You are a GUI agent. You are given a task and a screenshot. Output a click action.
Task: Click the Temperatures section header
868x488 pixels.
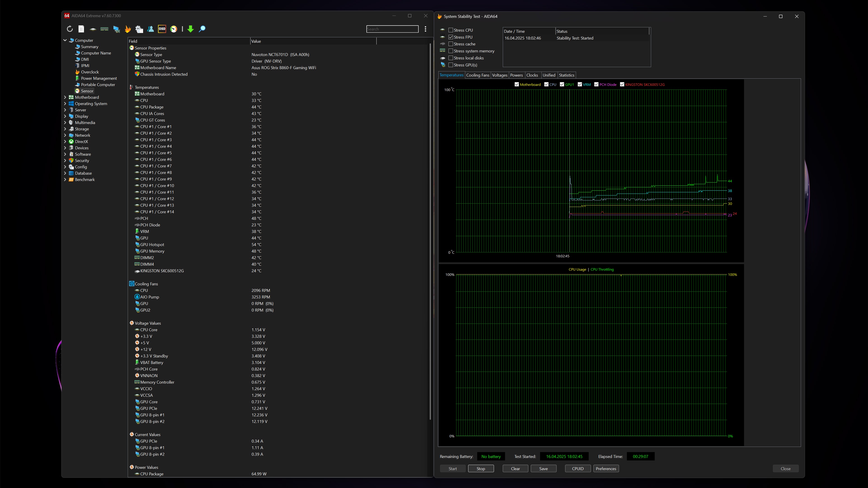[146, 88]
